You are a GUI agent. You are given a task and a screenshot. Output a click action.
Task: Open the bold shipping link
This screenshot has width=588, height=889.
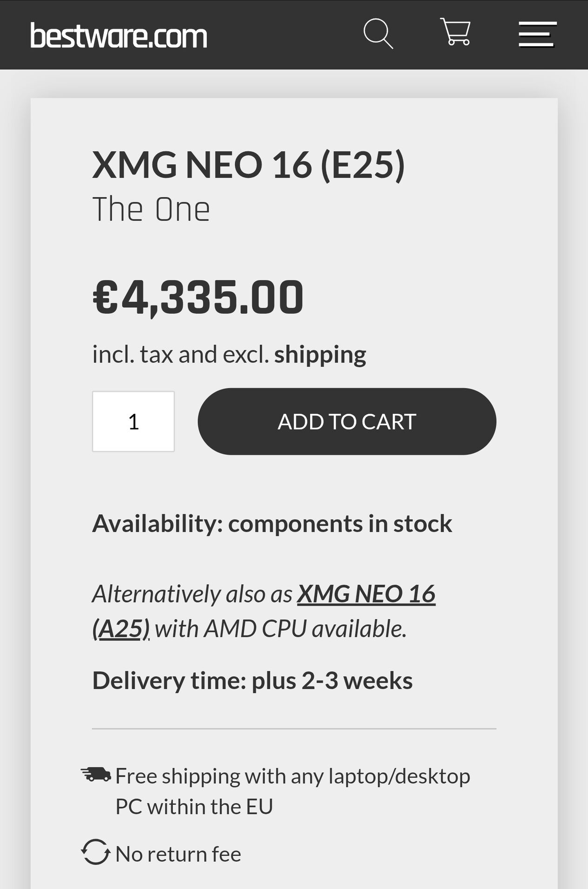click(320, 355)
